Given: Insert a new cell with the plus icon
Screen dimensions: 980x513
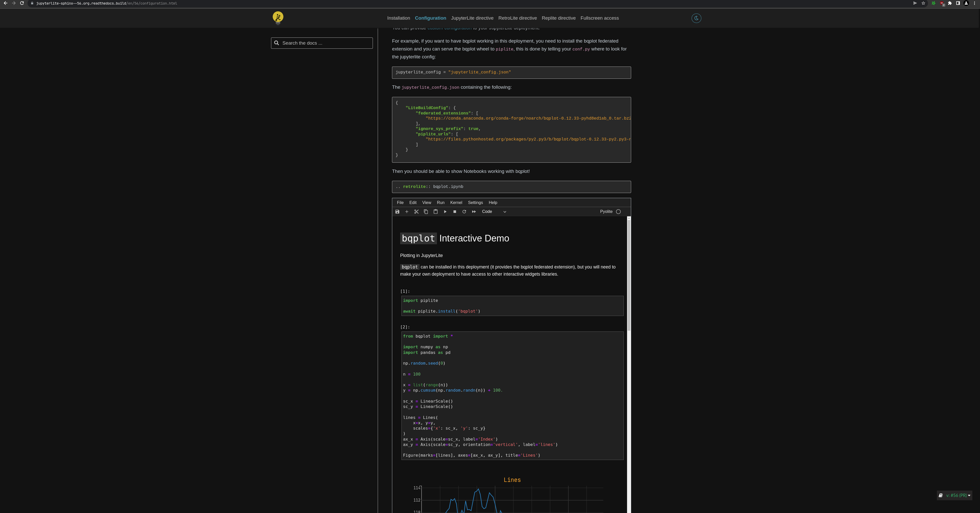Looking at the screenshot, I should [x=407, y=212].
